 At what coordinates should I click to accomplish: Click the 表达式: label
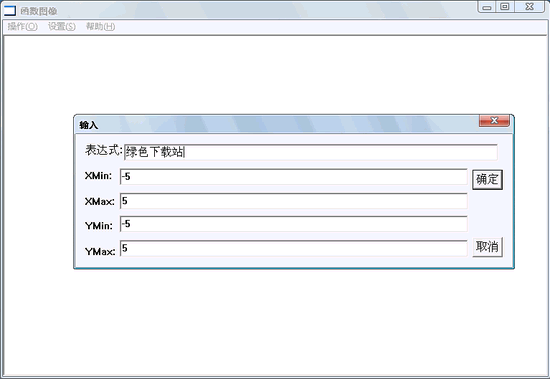click(x=104, y=150)
